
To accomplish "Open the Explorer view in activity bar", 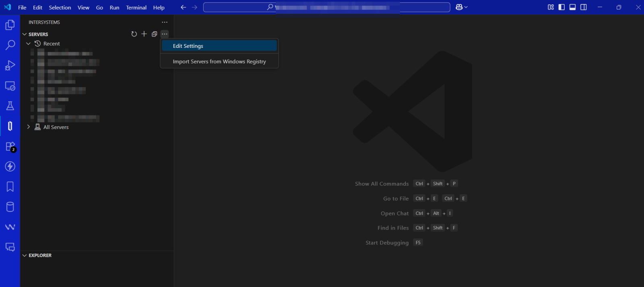I will point(10,25).
